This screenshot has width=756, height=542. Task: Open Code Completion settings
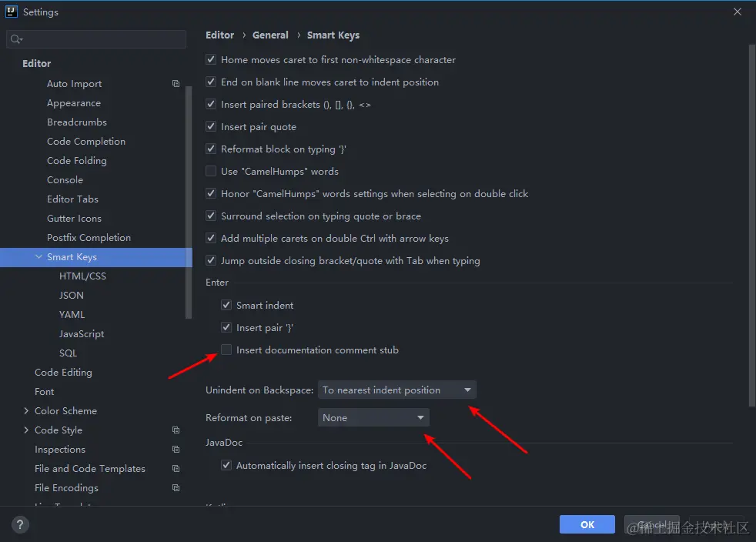click(85, 142)
